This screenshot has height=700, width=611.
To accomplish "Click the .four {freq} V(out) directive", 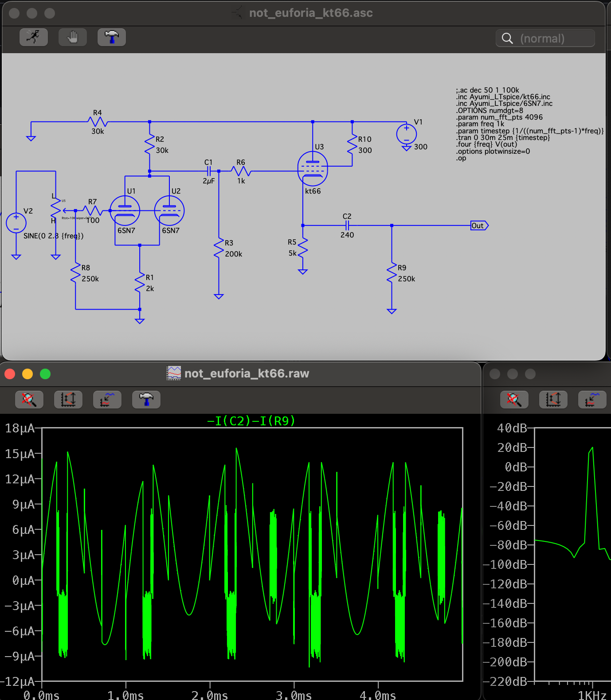I will [486, 144].
